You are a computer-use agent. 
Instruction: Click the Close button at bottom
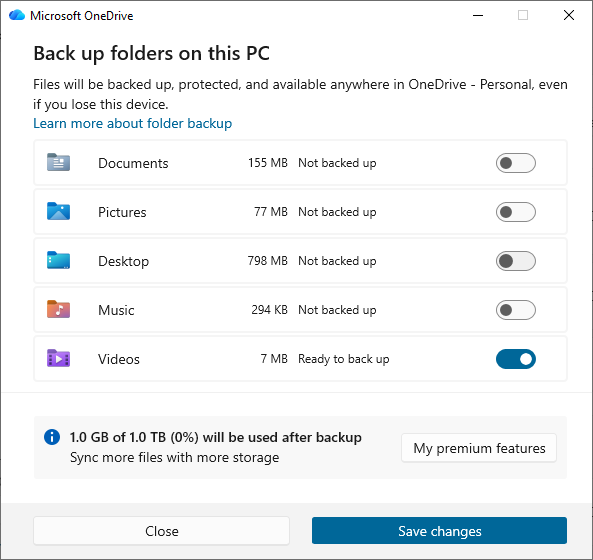click(x=161, y=531)
